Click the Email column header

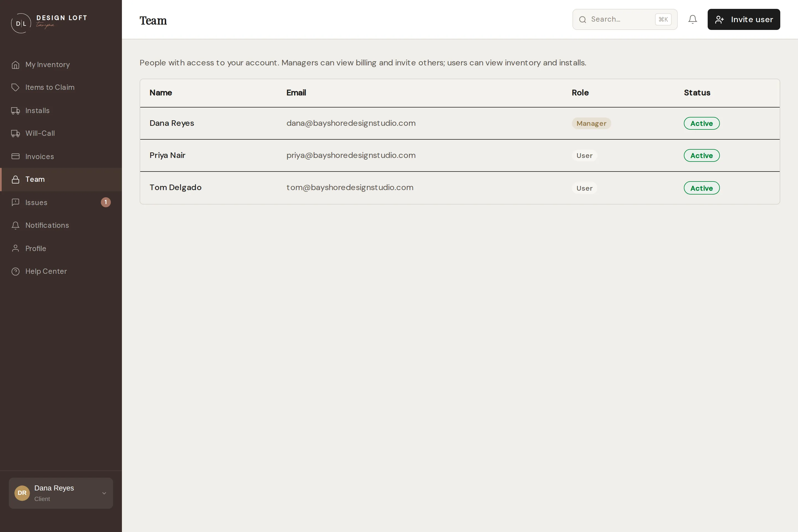pos(296,93)
